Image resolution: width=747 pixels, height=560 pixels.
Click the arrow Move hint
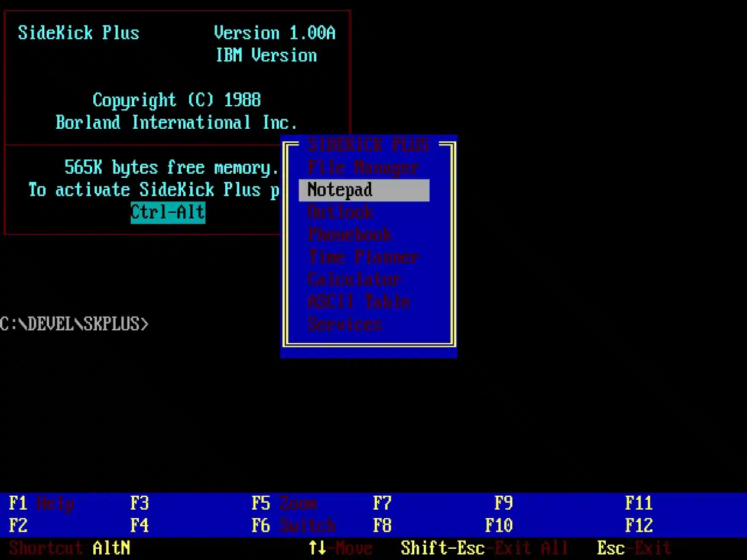coord(340,548)
